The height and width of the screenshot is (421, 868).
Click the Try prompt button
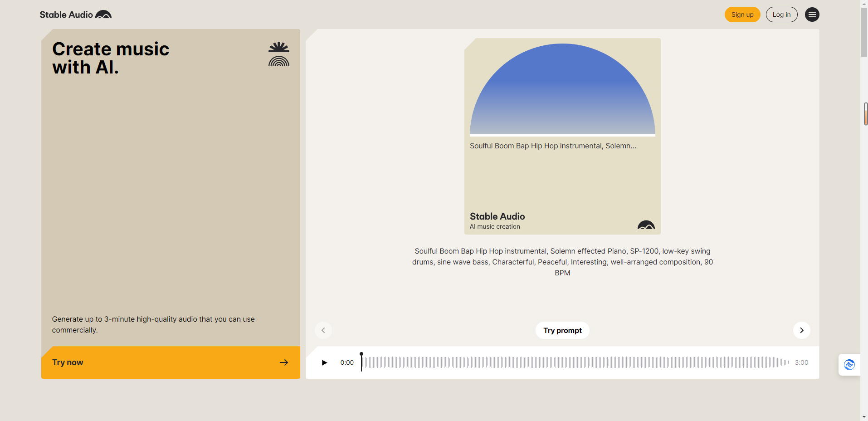562,330
